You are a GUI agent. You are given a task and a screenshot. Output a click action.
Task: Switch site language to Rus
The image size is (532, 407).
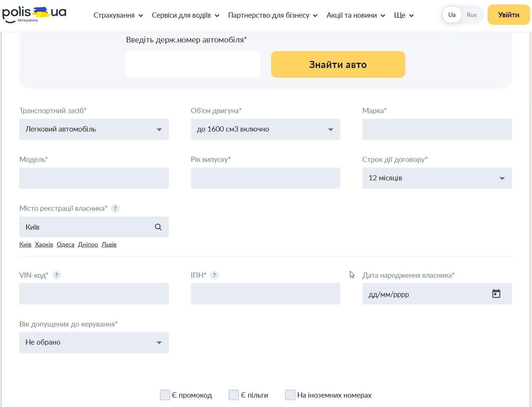tap(471, 15)
